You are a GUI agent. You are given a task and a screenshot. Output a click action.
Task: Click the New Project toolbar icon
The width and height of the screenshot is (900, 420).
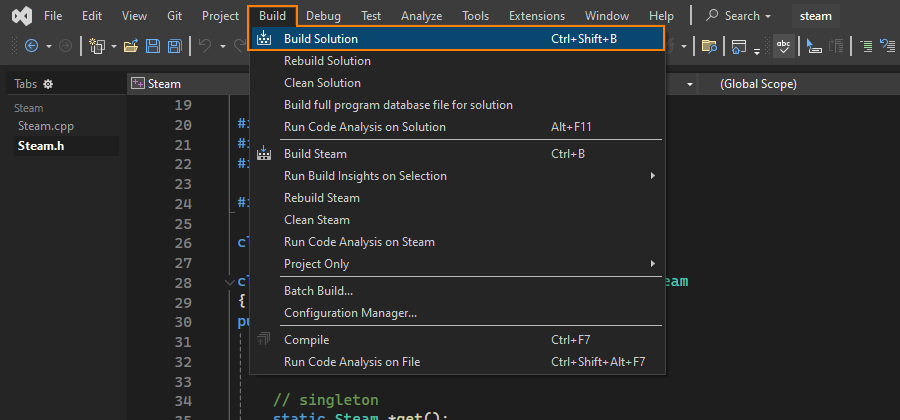(x=96, y=45)
